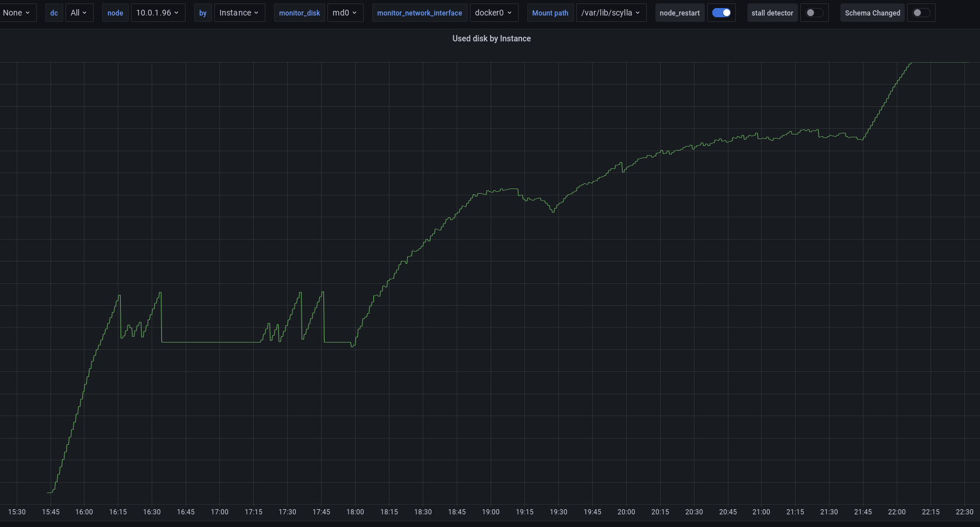The width and height of the screenshot is (980, 527).
Task: Click the node_restart label
Action: (x=680, y=13)
